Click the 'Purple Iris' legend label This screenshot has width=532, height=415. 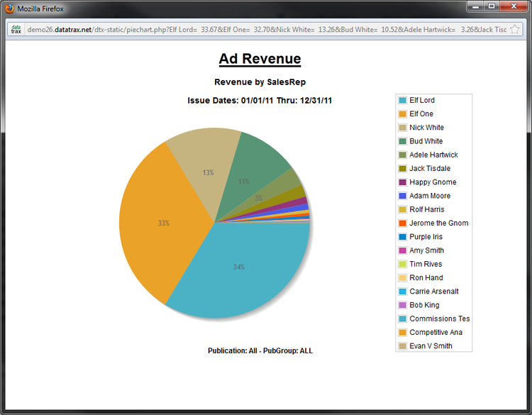pyautogui.click(x=426, y=237)
